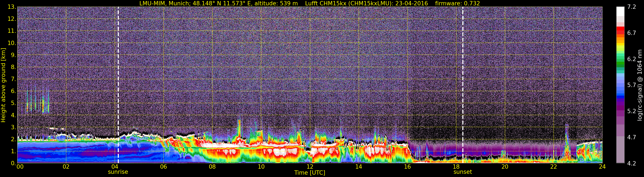Screen dimensions: 644x177
Task: Click the 'Lufft CHM15kx (CHM15kxLMU): 23-04-2016' title text
Action: (367, 3)
